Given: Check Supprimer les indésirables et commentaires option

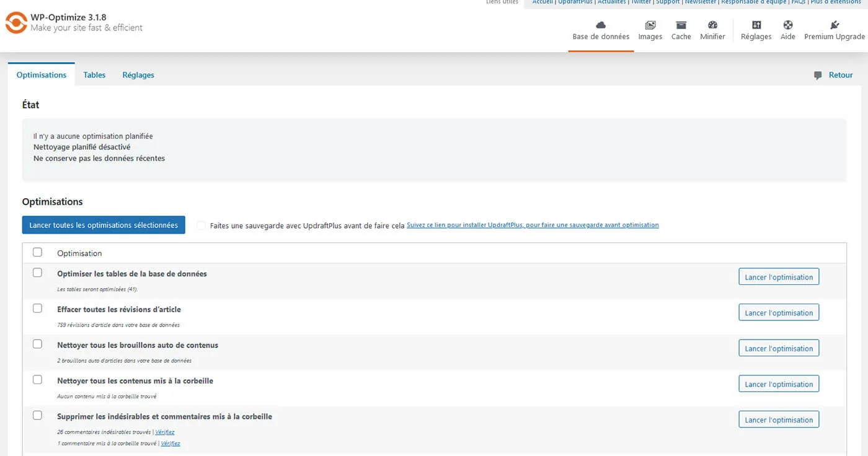Looking at the screenshot, I should click(x=37, y=415).
